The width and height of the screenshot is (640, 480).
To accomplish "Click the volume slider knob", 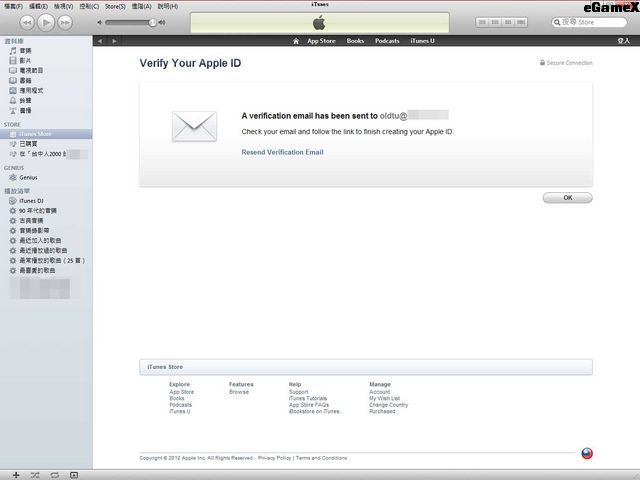I will coord(152,22).
